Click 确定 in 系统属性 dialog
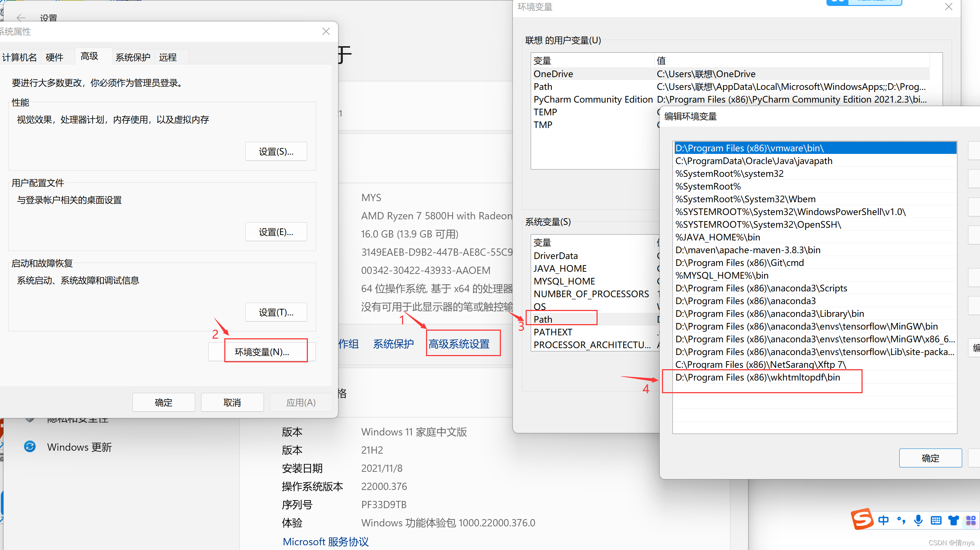Image resolution: width=980 pixels, height=550 pixels. 164,402
